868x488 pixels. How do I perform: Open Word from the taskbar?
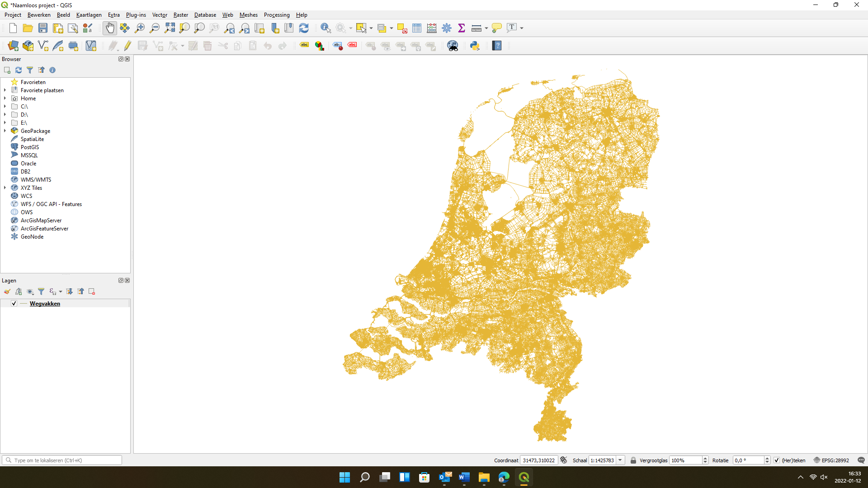click(464, 477)
